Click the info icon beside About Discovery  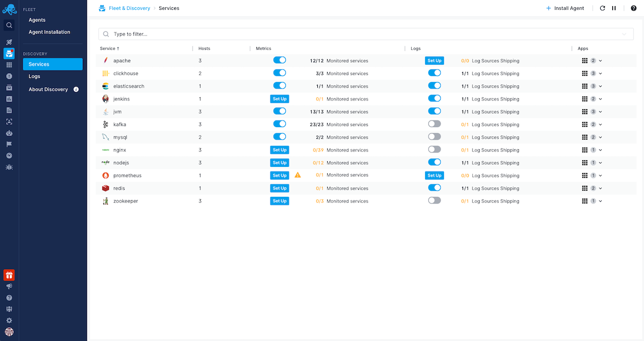tap(76, 90)
